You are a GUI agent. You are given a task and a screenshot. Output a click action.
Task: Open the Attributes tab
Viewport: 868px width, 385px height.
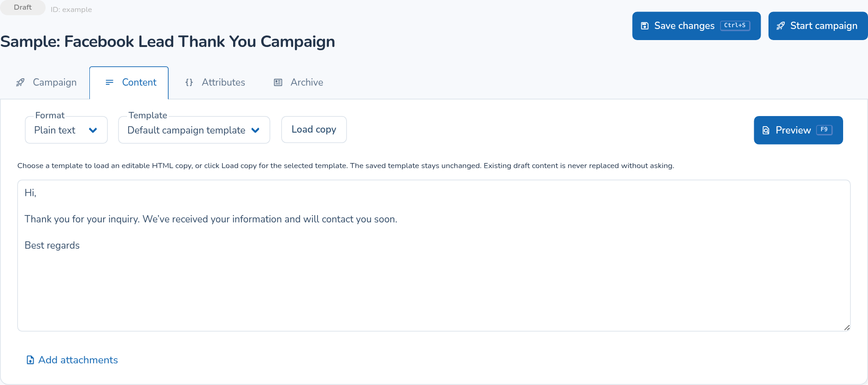(215, 82)
